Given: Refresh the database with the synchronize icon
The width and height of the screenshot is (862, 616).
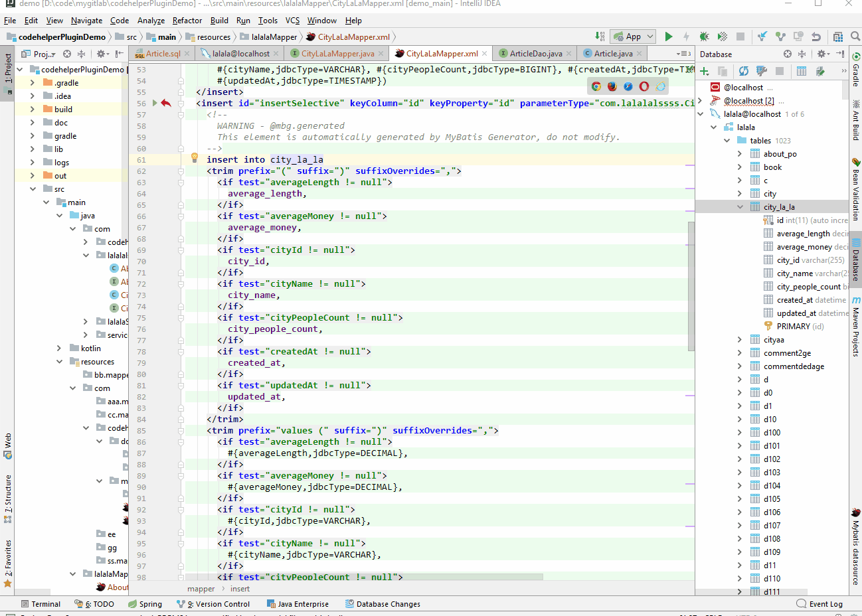Looking at the screenshot, I should (743, 71).
